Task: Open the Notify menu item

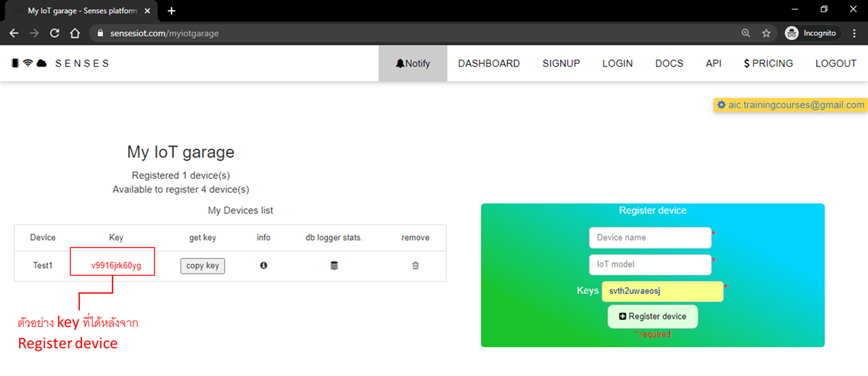Action: (412, 63)
